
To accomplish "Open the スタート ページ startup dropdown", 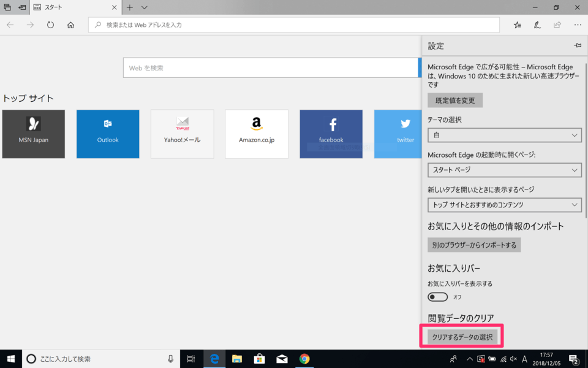I will tap(504, 170).
